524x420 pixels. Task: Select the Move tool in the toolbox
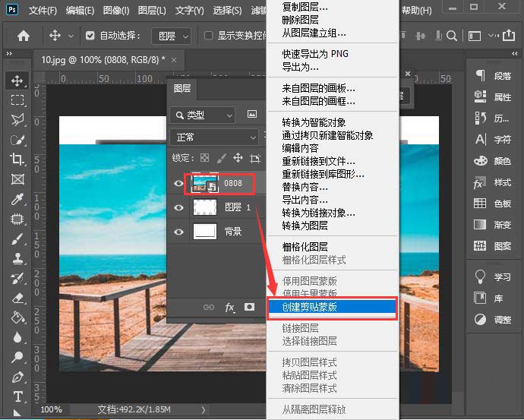pyautogui.click(x=17, y=81)
